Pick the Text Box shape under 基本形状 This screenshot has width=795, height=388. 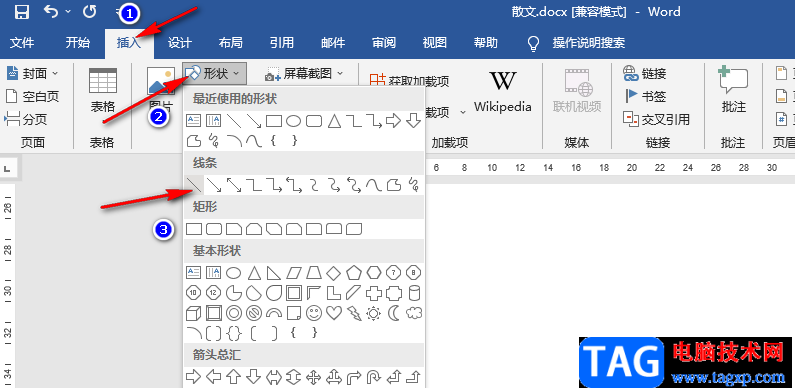click(x=194, y=273)
